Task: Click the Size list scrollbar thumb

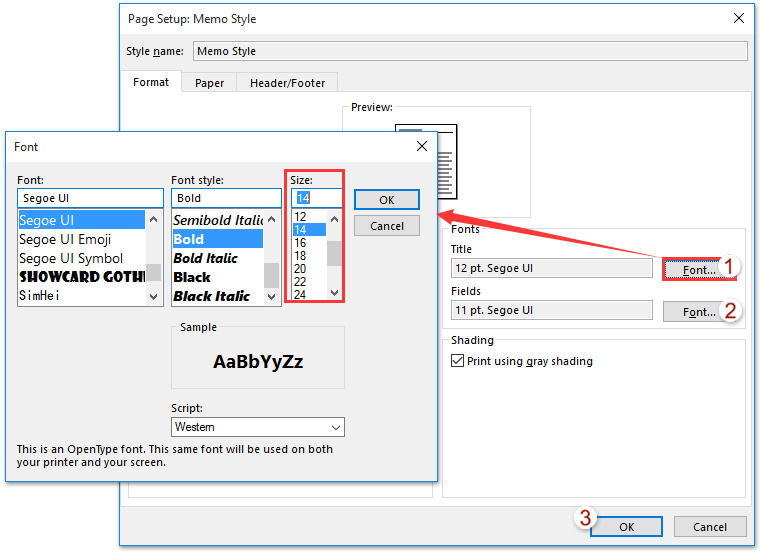Action: pyautogui.click(x=334, y=253)
